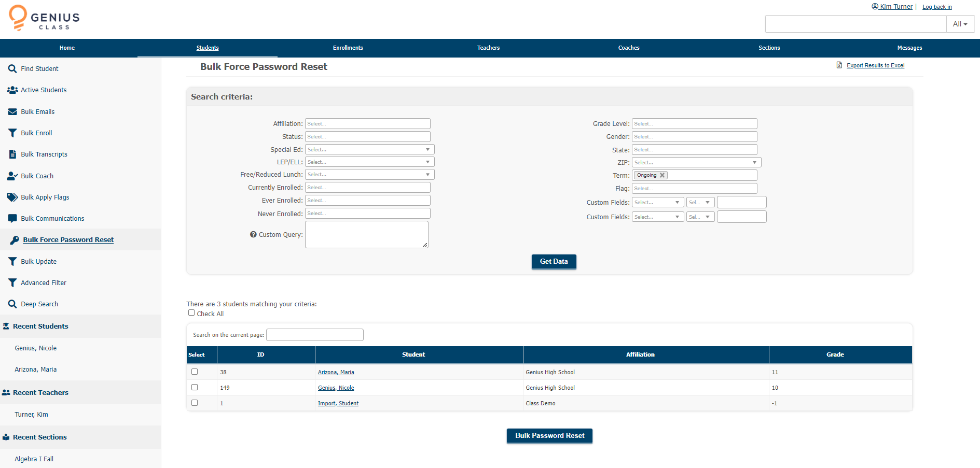The height and width of the screenshot is (468, 980).
Task: Select the checkbox beside Import, Student
Action: [195, 403]
